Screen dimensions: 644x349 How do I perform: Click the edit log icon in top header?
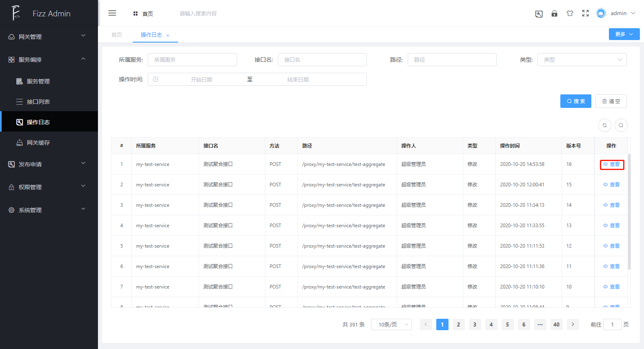(539, 14)
